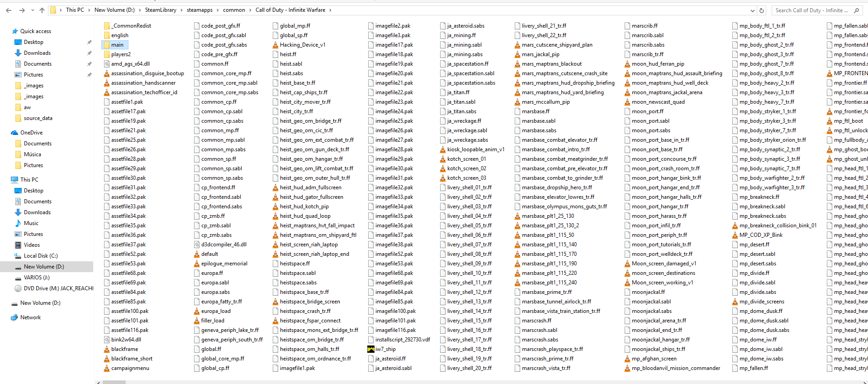
Task: Select VLC file 'mp_afghan_screen'
Action: (654, 359)
